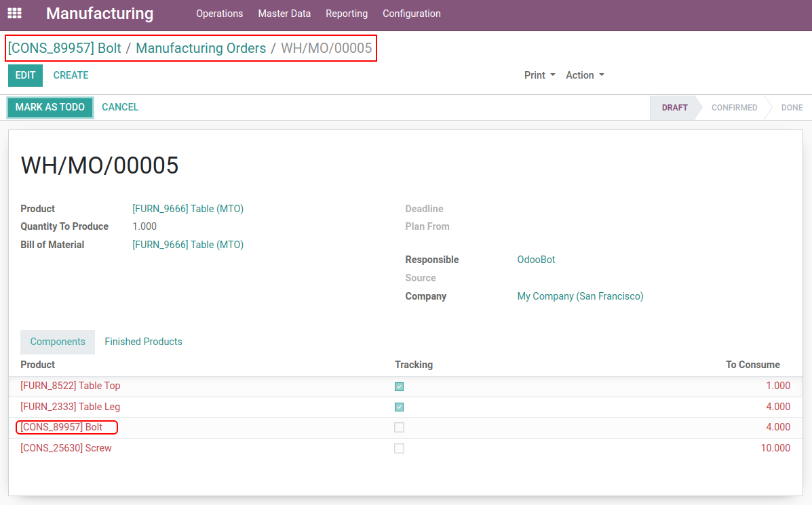
Task: Click the Confirmed status stage
Action: coord(734,108)
